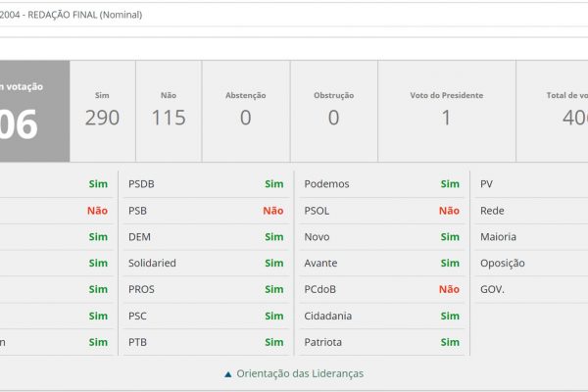Choose the PCdoB party row
The height and width of the screenshot is (392, 588).
tap(381, 289)
